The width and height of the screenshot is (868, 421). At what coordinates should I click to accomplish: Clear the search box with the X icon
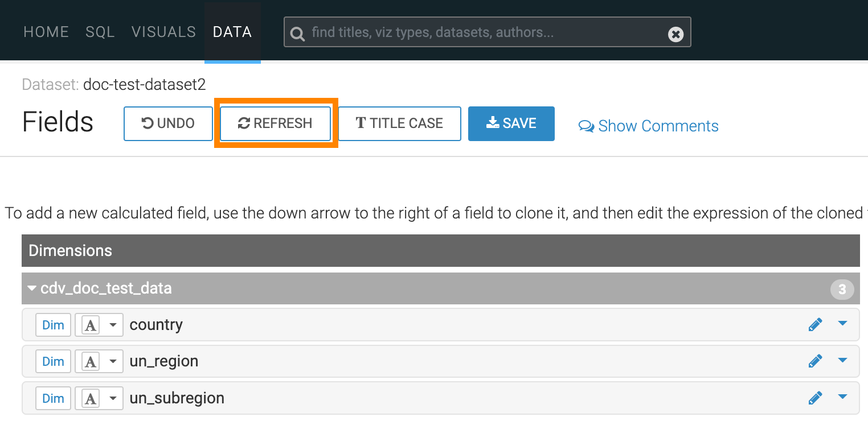pyautogui.click(x=675, y=35)
